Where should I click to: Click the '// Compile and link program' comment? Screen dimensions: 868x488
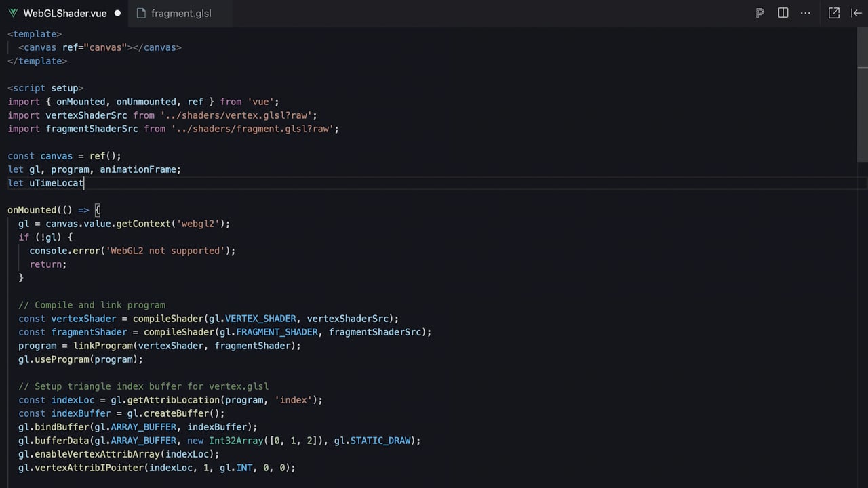[x=92, y=305]
